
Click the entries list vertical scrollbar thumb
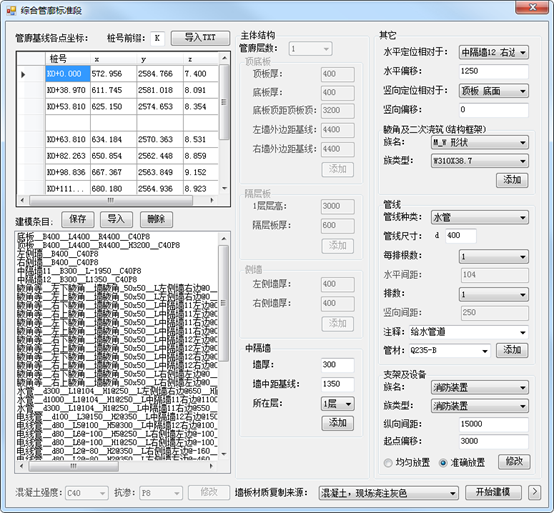point(224,303)
